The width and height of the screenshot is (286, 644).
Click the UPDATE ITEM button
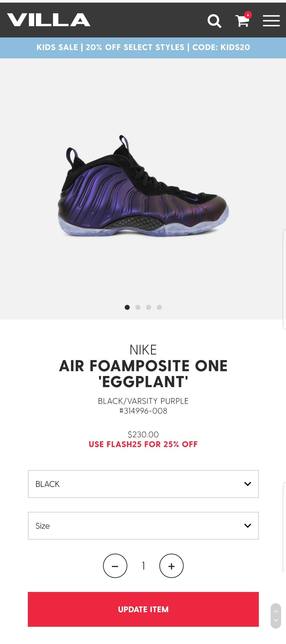[143, 609]
